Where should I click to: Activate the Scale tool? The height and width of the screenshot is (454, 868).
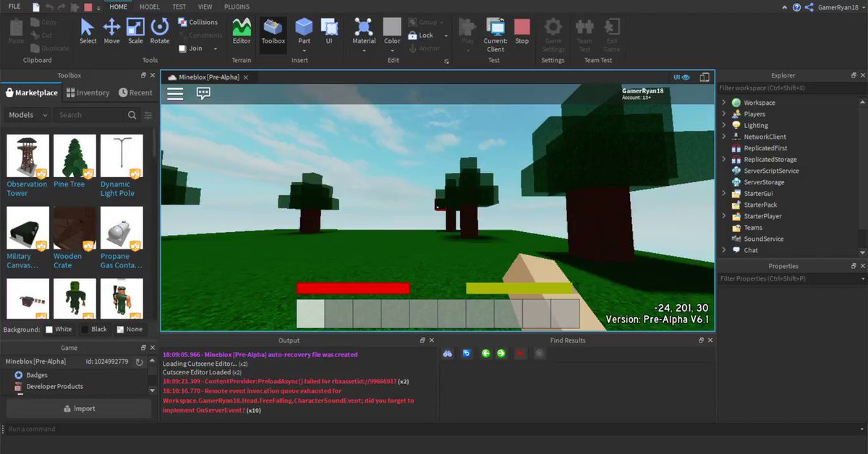[135, 31]
